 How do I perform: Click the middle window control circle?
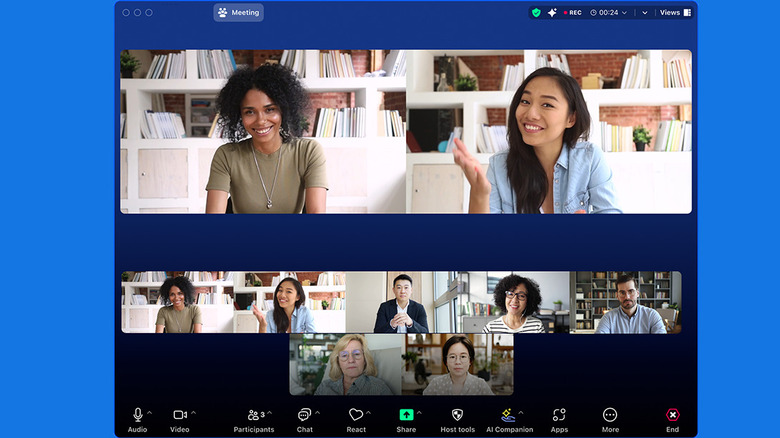click(137, 12)
